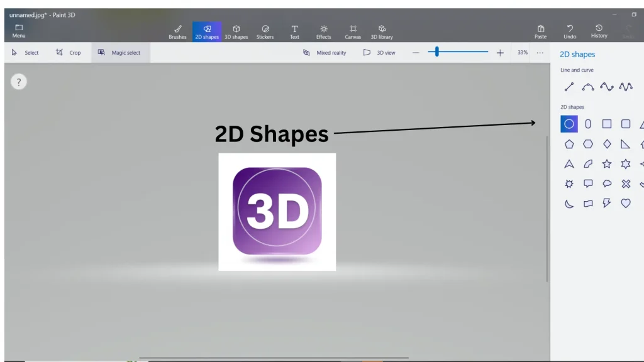
Task: Open the 3D shapes panel
Action: click(236, 31)
